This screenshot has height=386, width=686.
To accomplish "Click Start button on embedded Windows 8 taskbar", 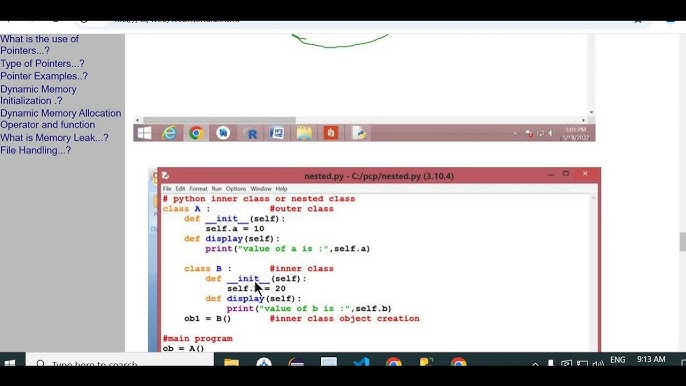I will pyautogui.click(x=144, y=133).
